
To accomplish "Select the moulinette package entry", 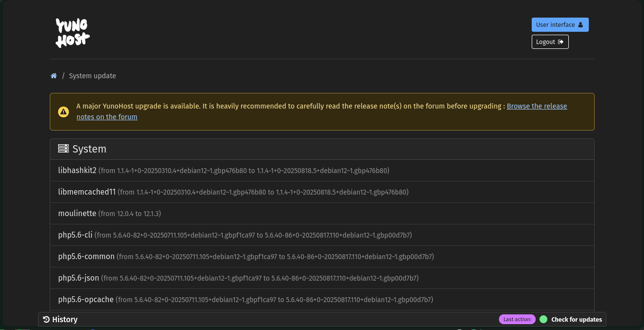I will tap(77, 214).
